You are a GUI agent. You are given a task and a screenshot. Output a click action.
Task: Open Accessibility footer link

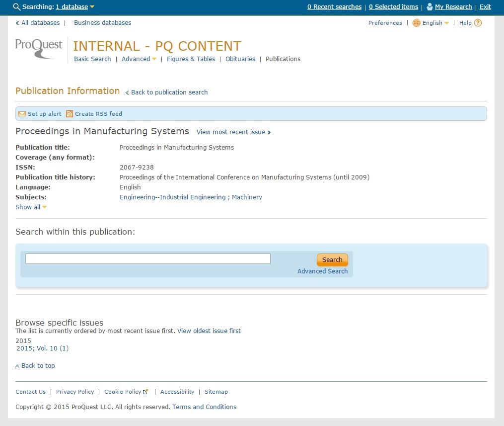177,392
